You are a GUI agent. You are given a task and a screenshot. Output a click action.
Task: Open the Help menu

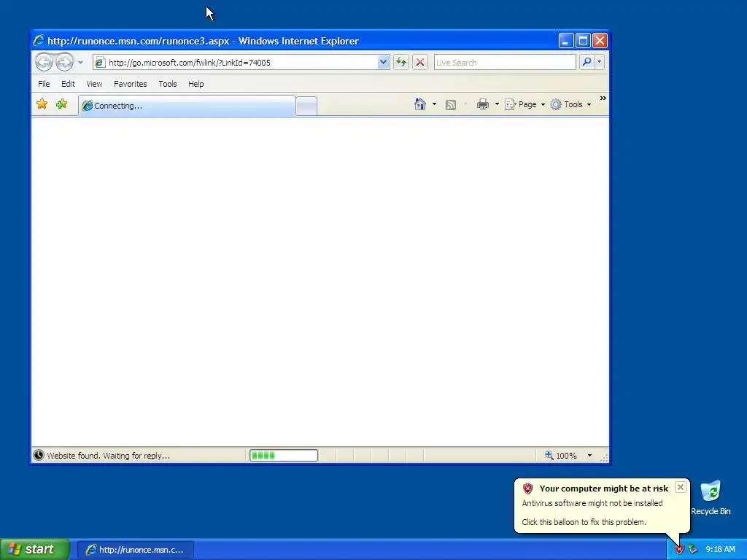196,84
